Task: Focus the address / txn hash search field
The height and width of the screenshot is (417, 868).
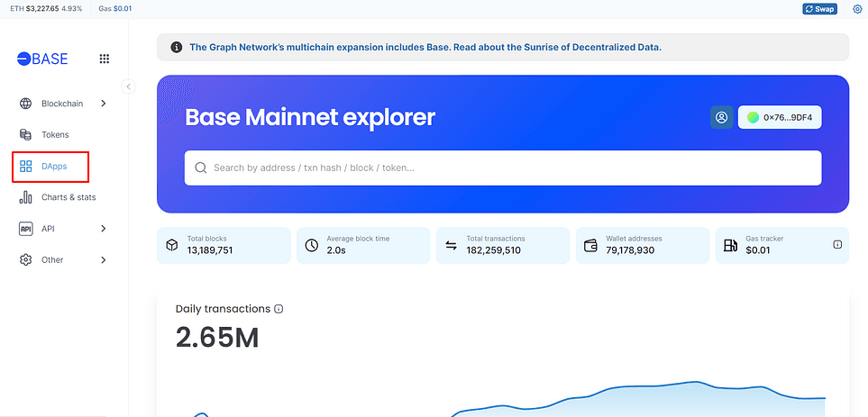Action: [503, 168]
